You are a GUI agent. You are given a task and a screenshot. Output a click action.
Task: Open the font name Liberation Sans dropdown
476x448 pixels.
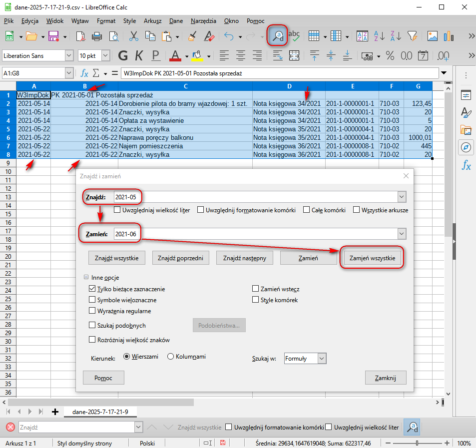tap(69, 56)
